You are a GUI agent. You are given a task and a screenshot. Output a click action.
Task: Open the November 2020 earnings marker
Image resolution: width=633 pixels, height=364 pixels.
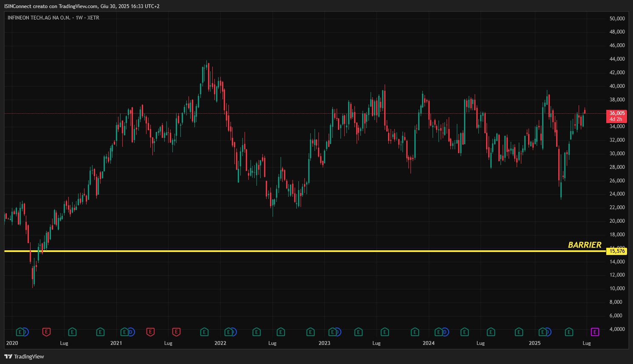[100, 332]
